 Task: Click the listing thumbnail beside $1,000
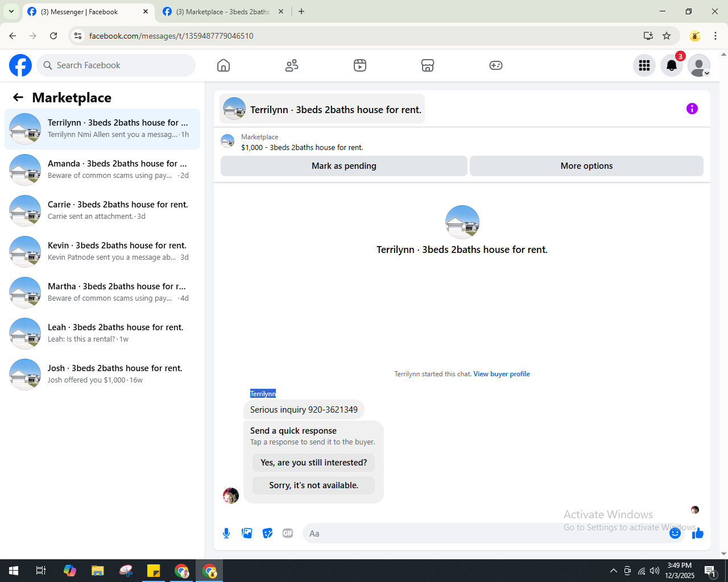(227, 141)
